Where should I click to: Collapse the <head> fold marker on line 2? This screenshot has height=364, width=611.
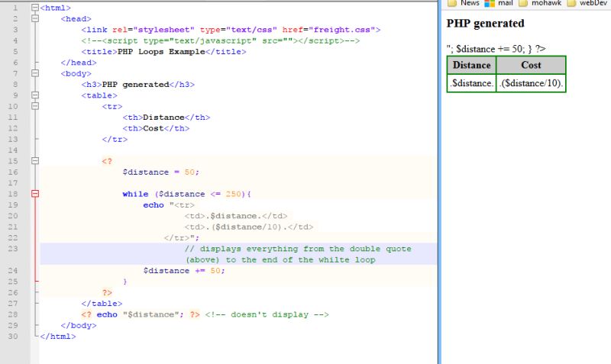coord(35,18)
